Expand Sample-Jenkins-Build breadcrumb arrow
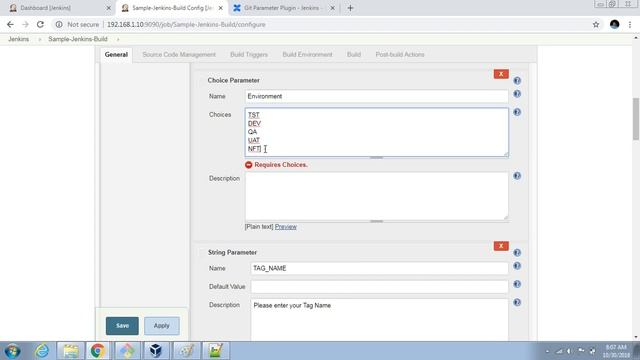This screenshot has height=360, width=640. [x=118, y=39]
